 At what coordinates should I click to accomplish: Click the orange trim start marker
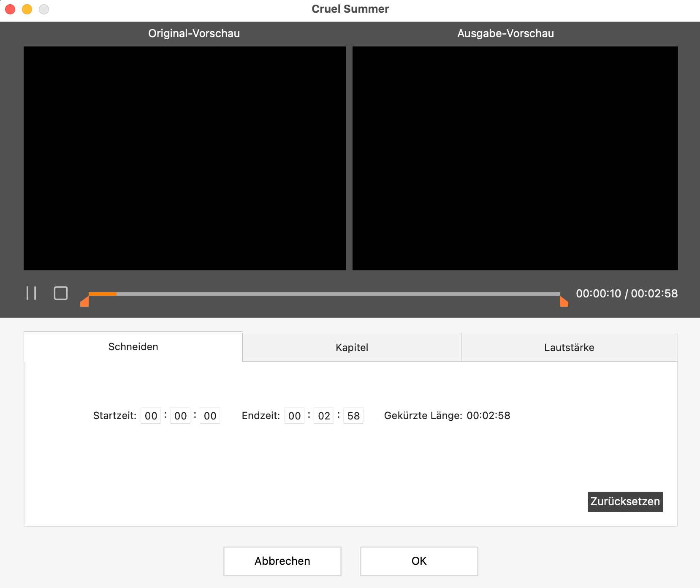(84, 301)
